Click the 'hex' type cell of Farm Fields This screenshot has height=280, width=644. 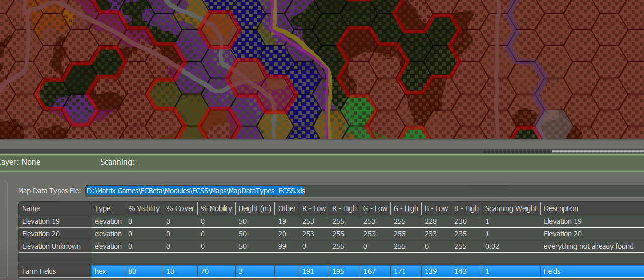click(x=108, y=271)
